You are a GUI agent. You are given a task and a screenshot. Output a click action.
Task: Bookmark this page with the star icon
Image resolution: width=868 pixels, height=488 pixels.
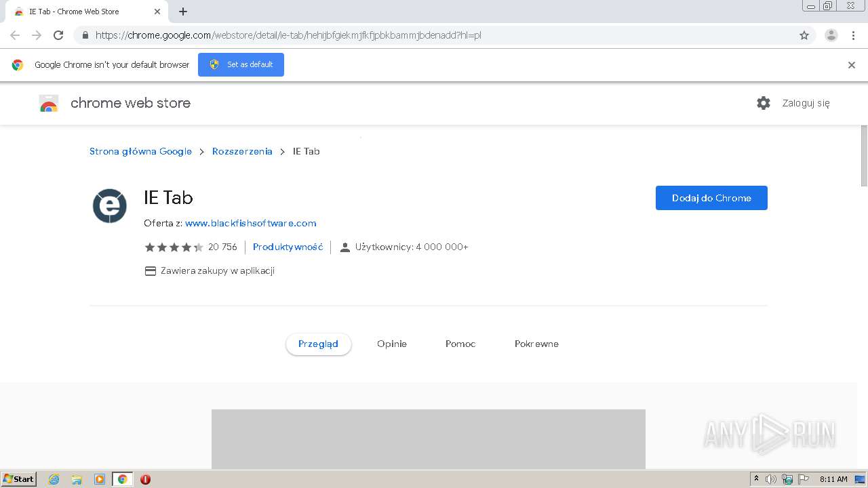(804, 35)
